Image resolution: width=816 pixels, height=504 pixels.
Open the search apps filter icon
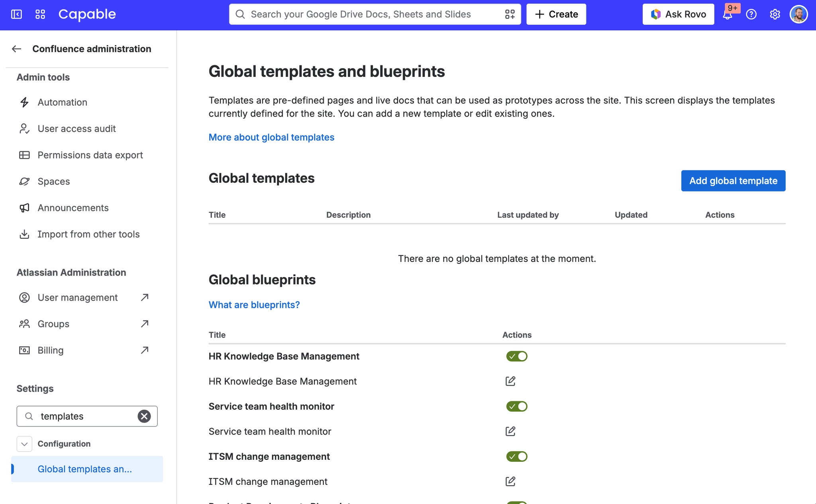tap(510, 14)
